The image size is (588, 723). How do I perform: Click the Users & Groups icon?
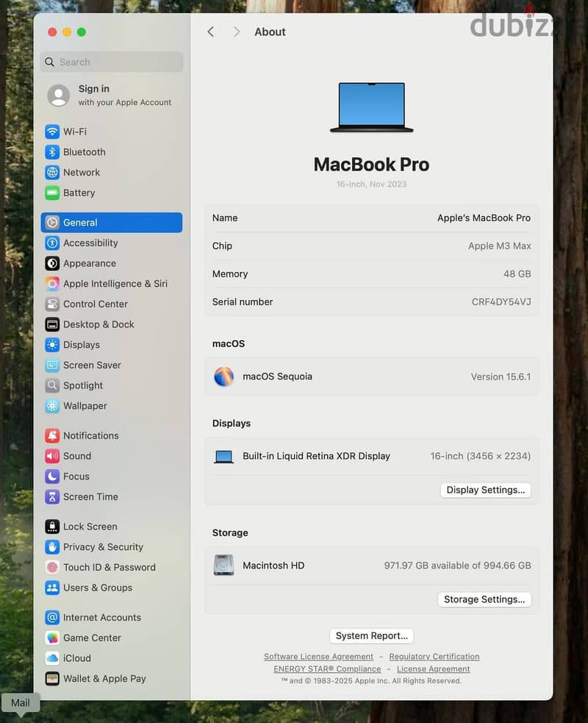(52, 588)
